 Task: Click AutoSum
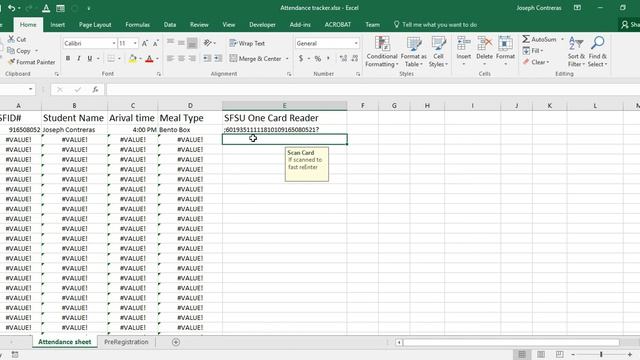pos(539,39)
